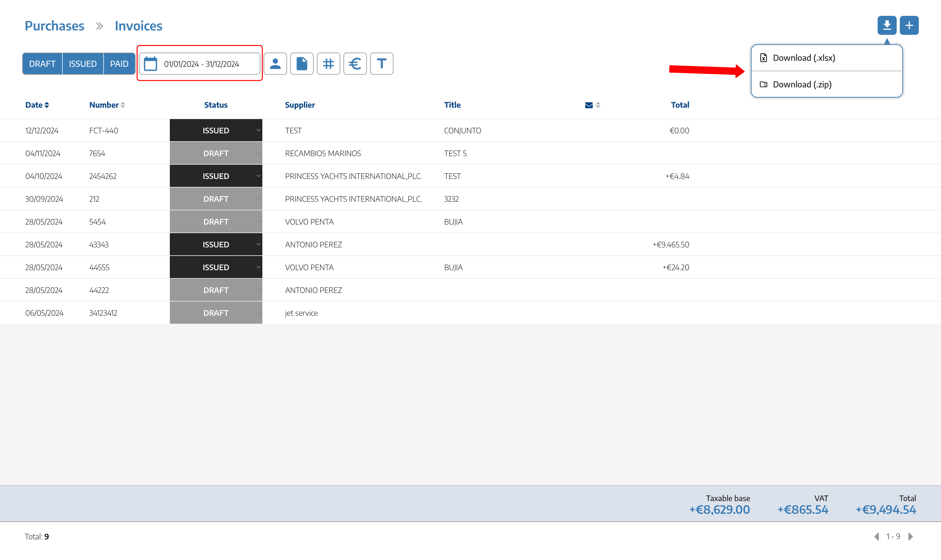Open status dropdown for invoice 44222
This screenshot has width=941, height=560.
[x=216, y=290]
